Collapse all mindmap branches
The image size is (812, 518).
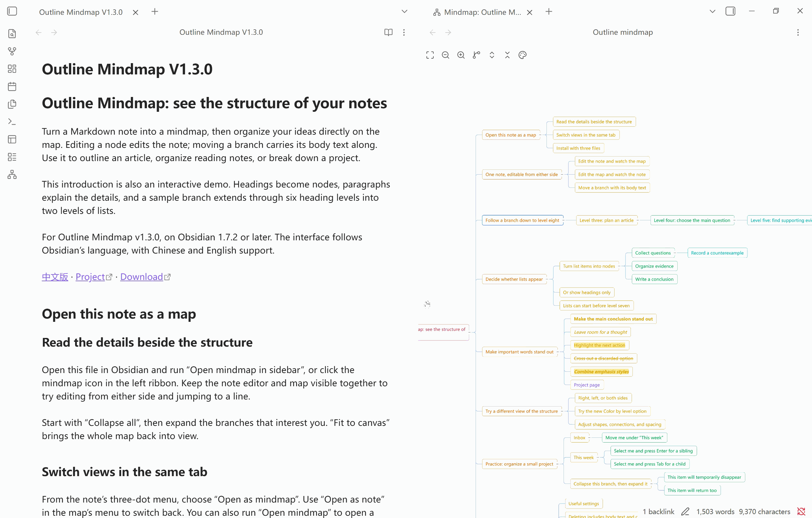(x=507, y=55)
